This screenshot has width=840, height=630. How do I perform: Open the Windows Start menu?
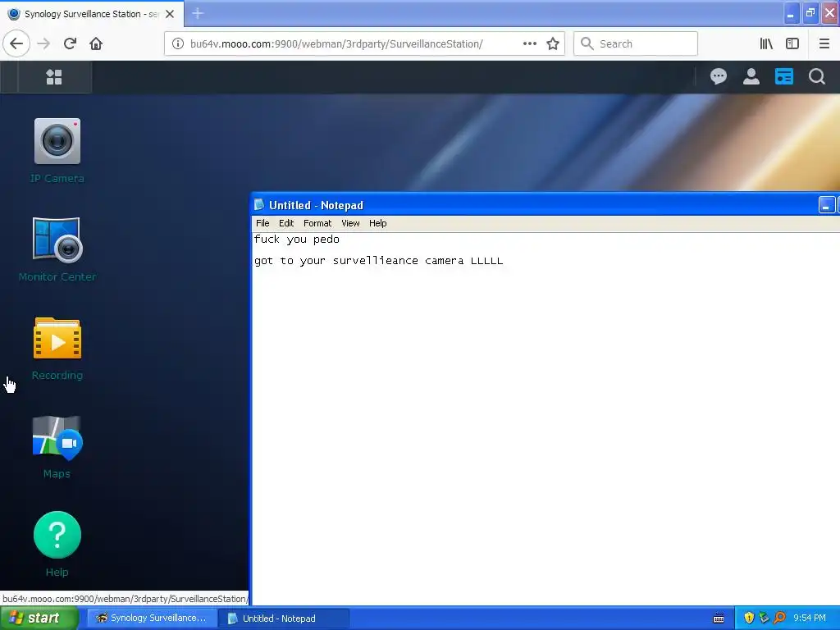[x=39, y=619]
